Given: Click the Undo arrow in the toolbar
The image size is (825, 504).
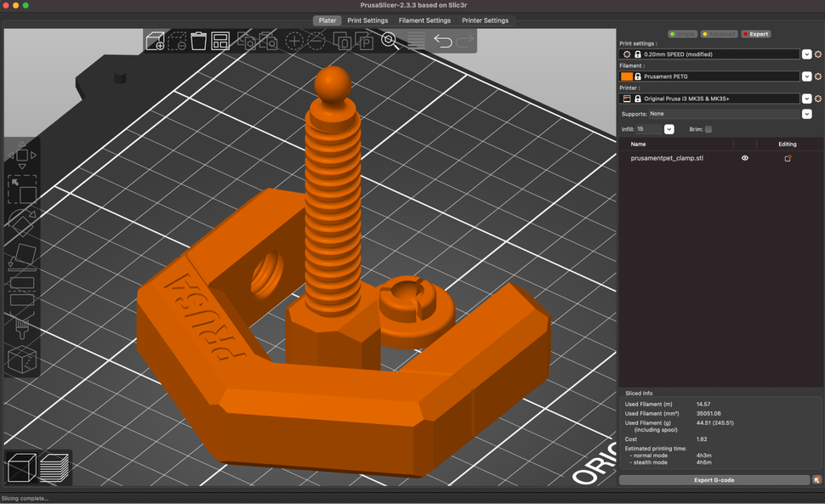Looking at the screenshot, I should pos(443,39).
